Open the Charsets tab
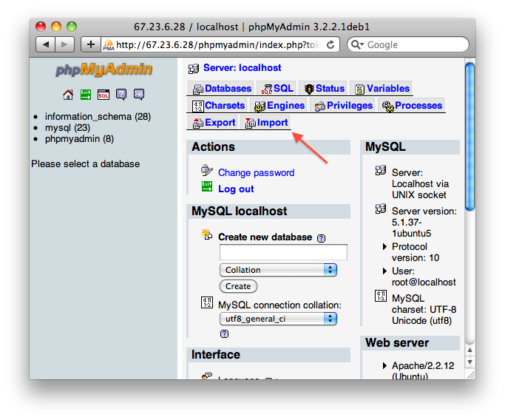Screen dimensions: 505x420 (x=218, y=105)
